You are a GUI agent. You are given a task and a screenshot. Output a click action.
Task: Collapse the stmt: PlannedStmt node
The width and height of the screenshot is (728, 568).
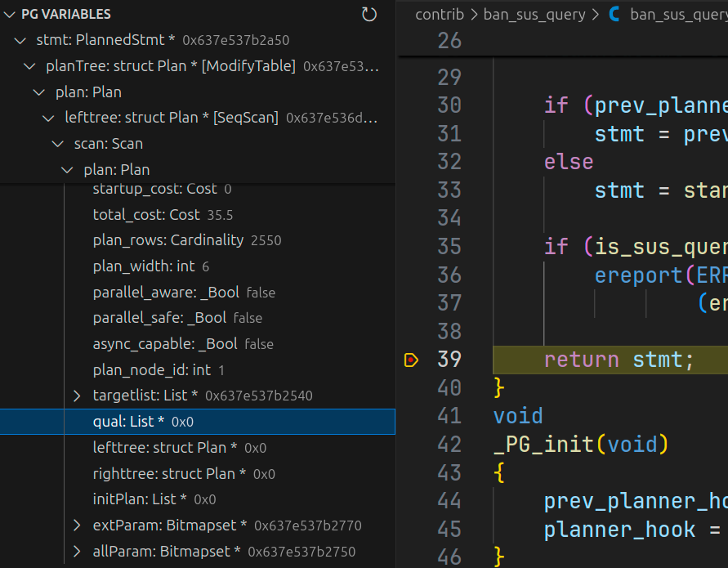[x=20, y=40]
